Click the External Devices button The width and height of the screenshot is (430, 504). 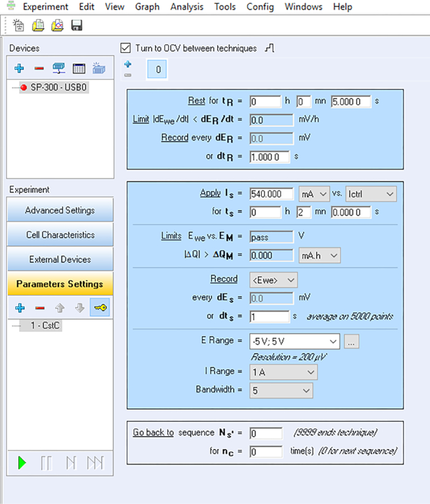60,259
